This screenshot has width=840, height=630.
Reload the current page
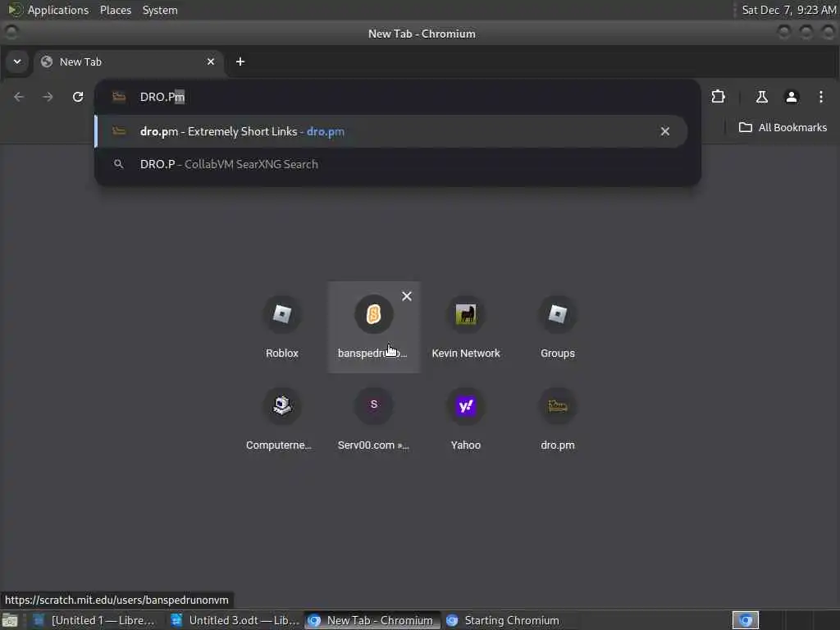click(78, 97)
